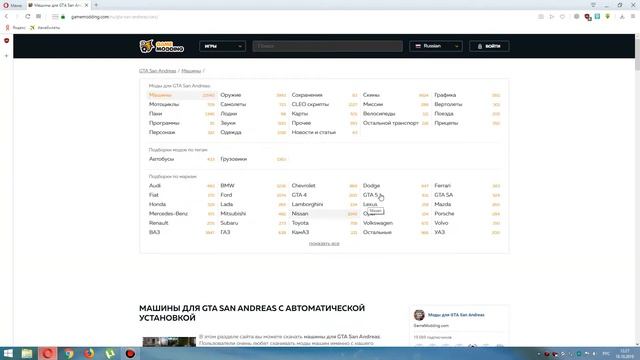Click the red shield sidebar icon
This screenshot has height=360, width=640.
click(7, 41)
